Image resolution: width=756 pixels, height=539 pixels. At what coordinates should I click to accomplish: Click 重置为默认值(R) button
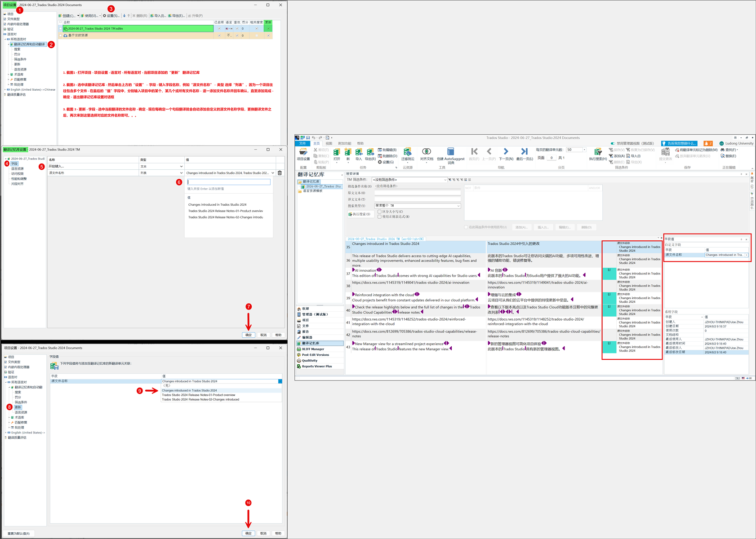click(x=19, y=534)
